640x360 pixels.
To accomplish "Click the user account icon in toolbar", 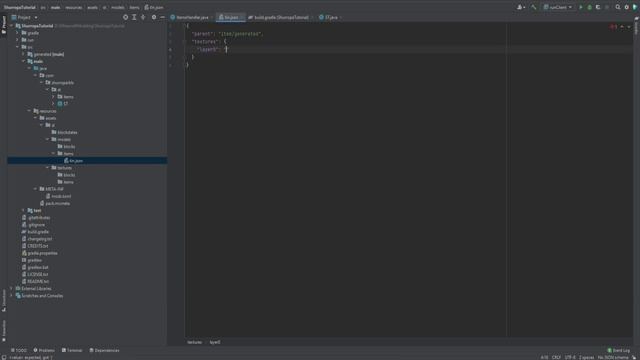I will (521, 7).
